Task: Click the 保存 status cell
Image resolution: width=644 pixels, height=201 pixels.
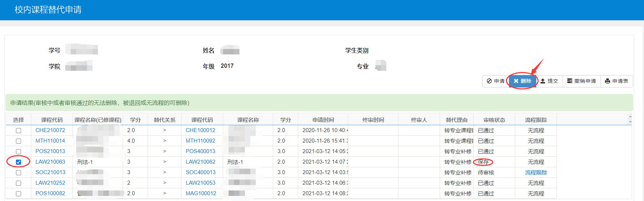Action: coord(483,162)
